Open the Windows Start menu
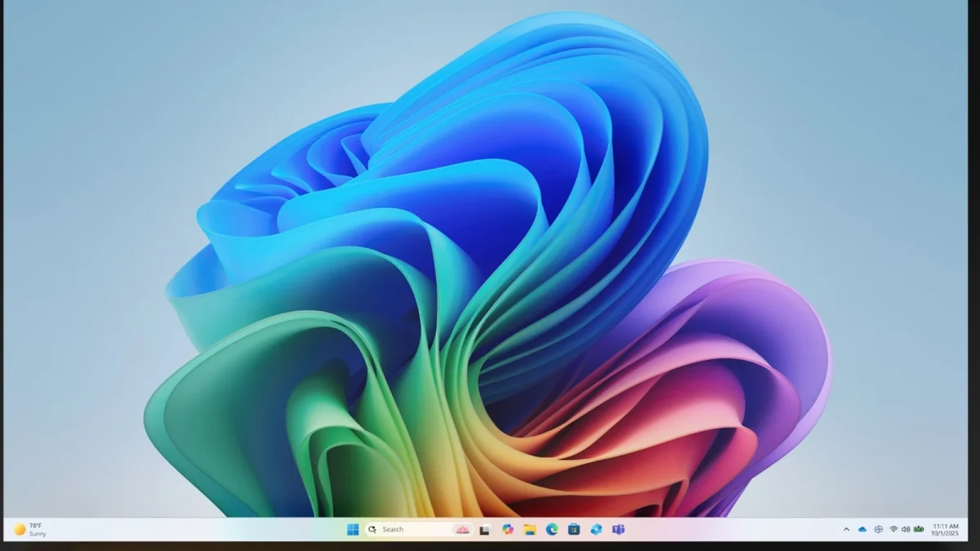This screenshot has height=551, width=980. [x=353, y=529]
